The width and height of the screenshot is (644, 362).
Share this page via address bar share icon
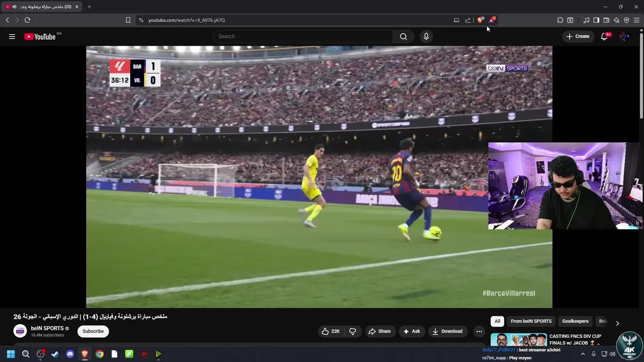(468, 20)
